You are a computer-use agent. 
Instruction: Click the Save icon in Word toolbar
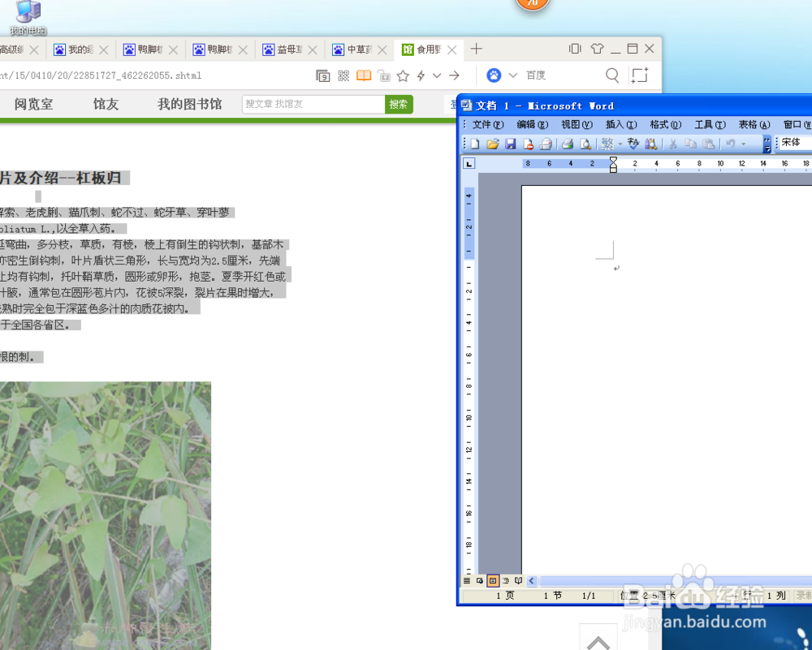(511, 144)
